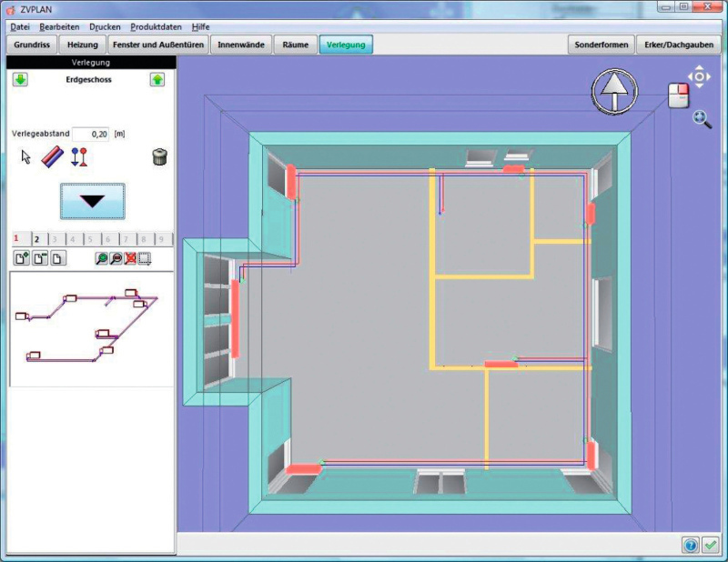Image resolution: width=728 pixels, height=562 pixels.
Task: Click the dotted selection rectangle zoom icon
Action: point(145,258)
